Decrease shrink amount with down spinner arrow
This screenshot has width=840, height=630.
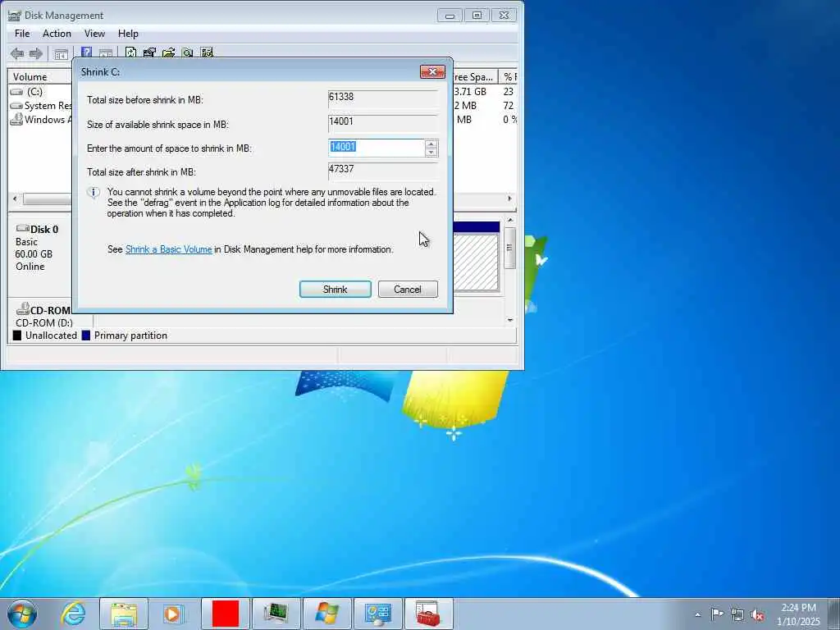click(x=431, y=152)
